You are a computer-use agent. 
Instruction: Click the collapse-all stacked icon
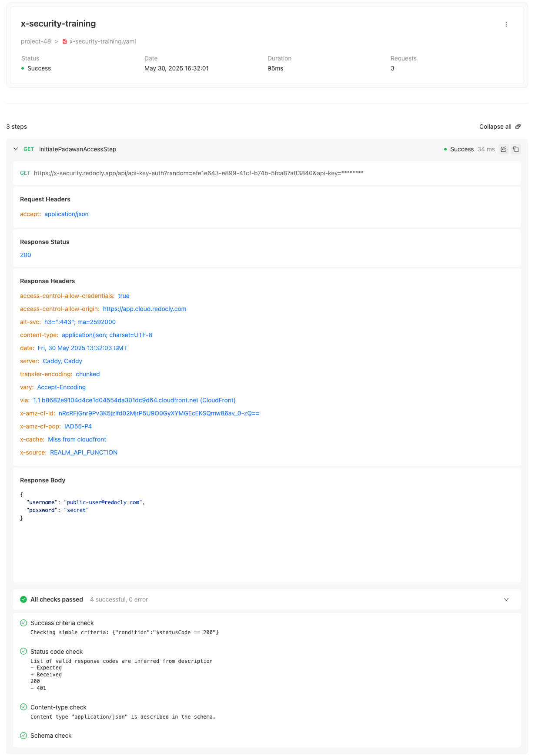[x=518, y=127]
